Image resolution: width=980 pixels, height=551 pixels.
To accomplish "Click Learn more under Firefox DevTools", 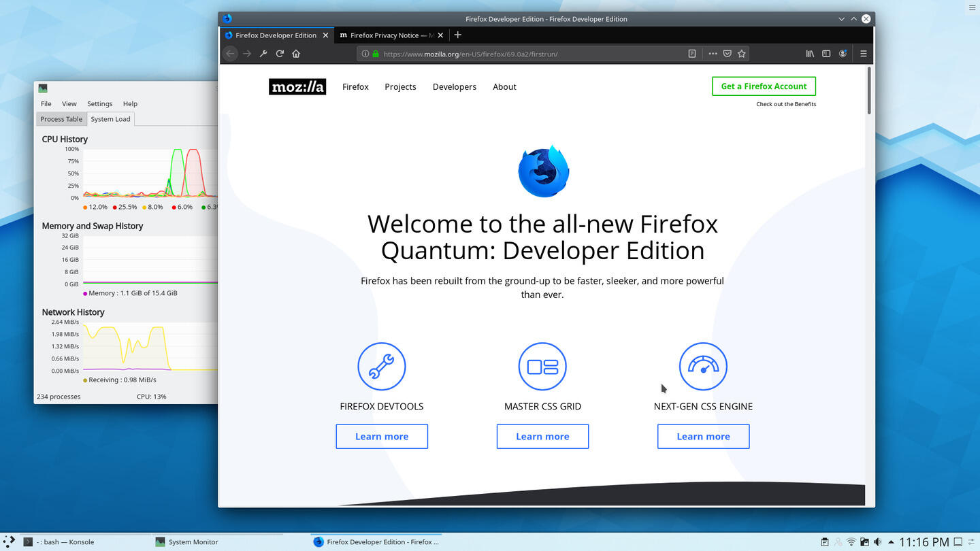I will click(382, 437).
